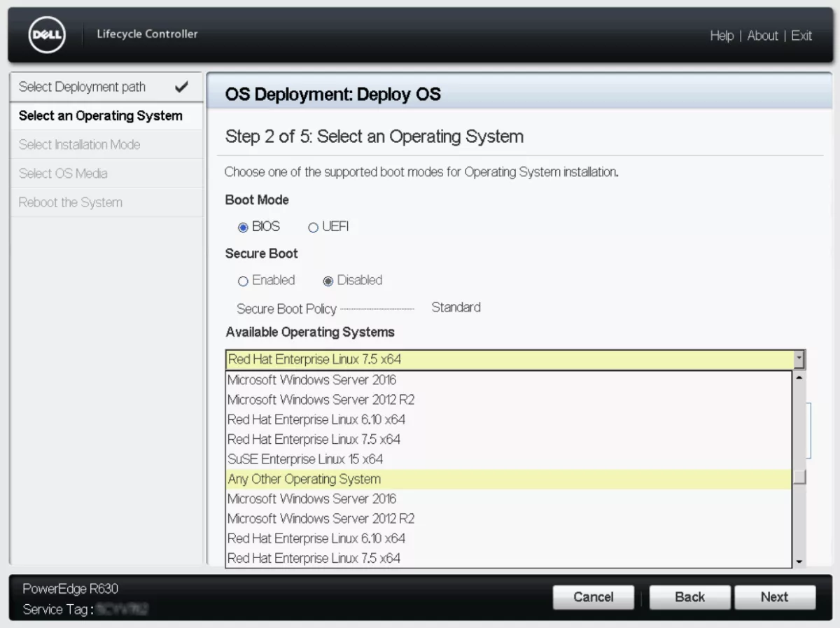Pick Windows Server 2012 R2 just above Red Hat 6.10 near the list's end
Viewport: 840px width, 628px height.
[509, 519]
